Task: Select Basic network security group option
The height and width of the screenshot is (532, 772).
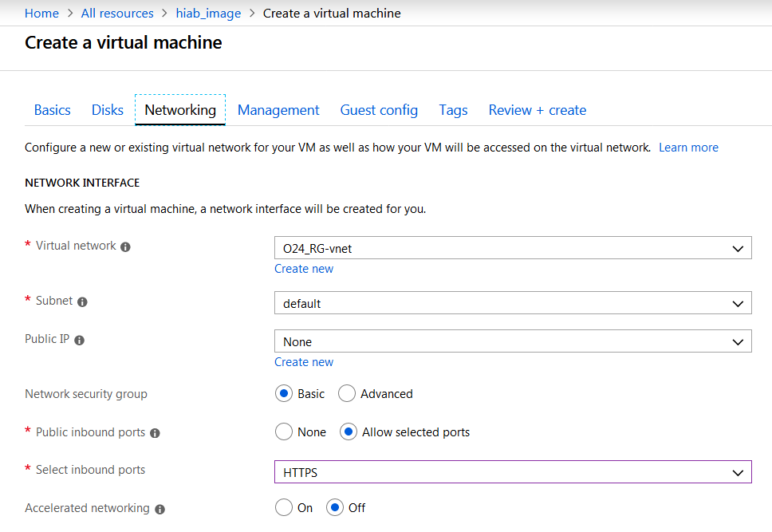Action: point(283,393)
